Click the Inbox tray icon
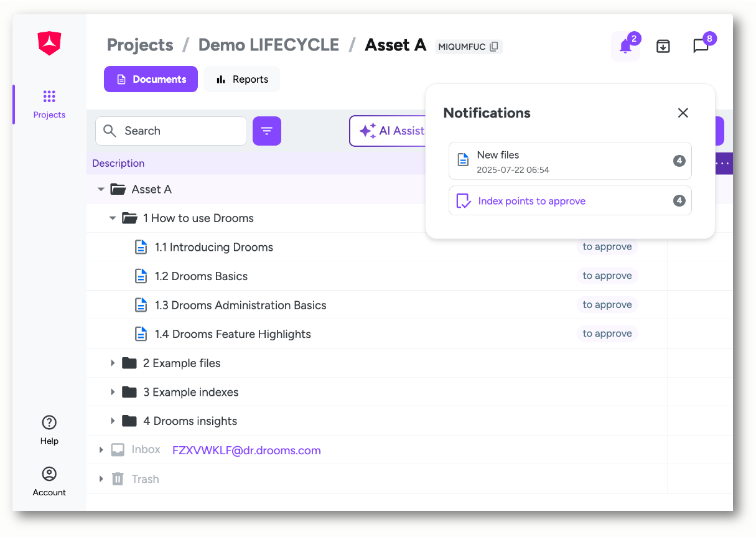 [x=118, y=450]
